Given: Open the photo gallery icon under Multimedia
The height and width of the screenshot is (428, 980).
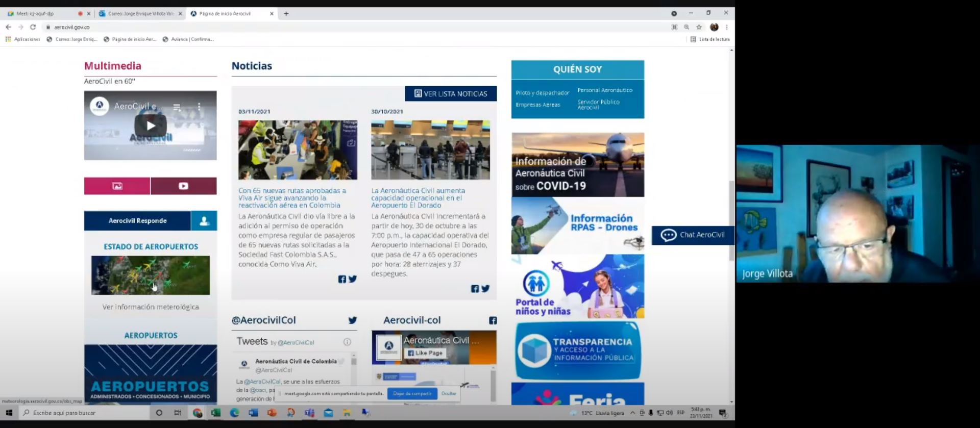Looking at the screenshot, I should click(117, 186).
